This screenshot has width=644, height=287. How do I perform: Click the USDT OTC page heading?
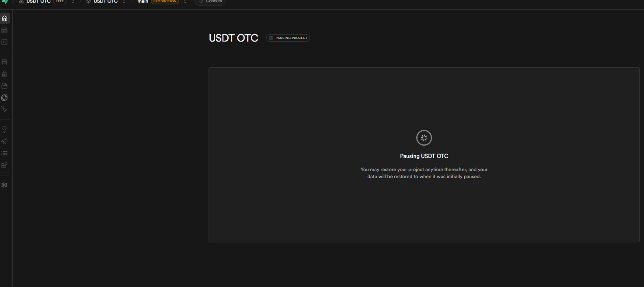click(x=233, y=38)
